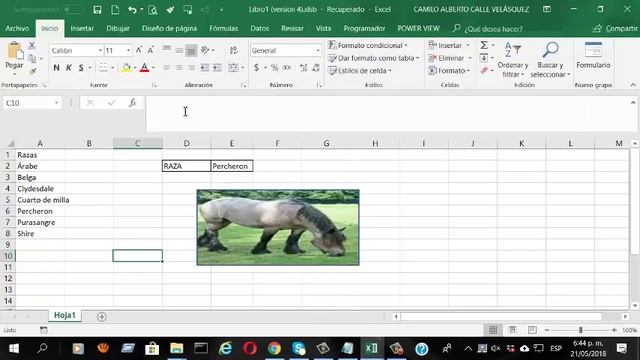Switch to Normal view in the status bar
This screenshot has height=360, width=640.
click(x=493, y=330)
